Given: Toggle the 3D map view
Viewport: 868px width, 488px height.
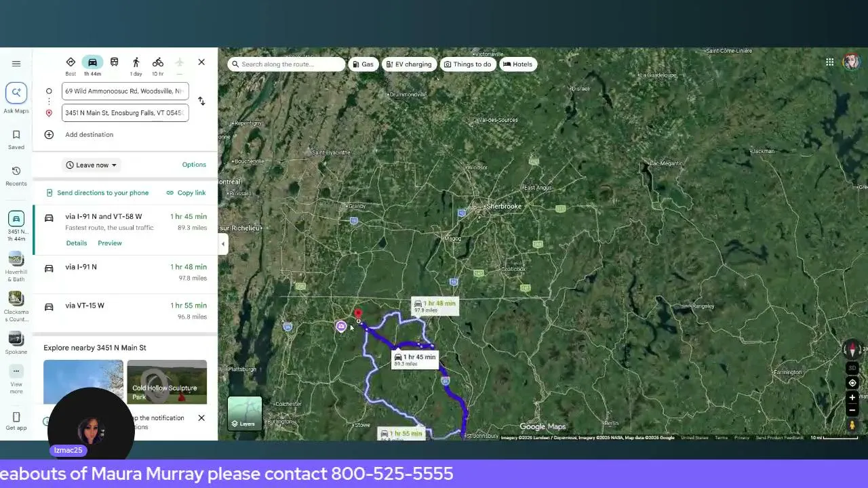Looking at the screenshot, I should (852, 368).
